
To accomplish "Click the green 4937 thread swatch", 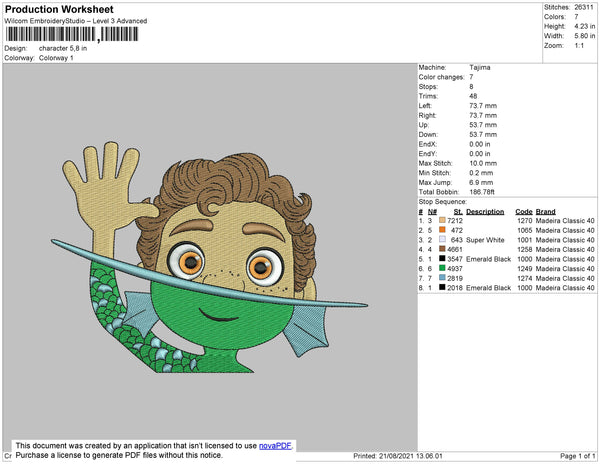I will pos(442,268).
